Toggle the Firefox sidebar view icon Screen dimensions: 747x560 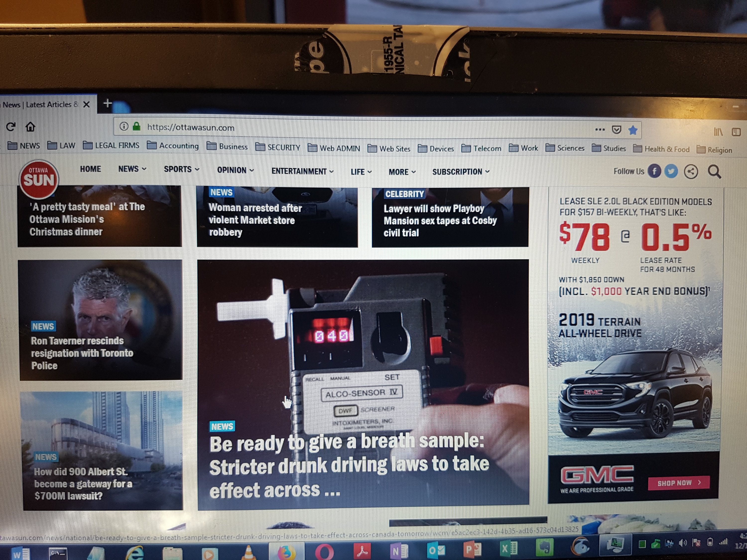point(736,132)
